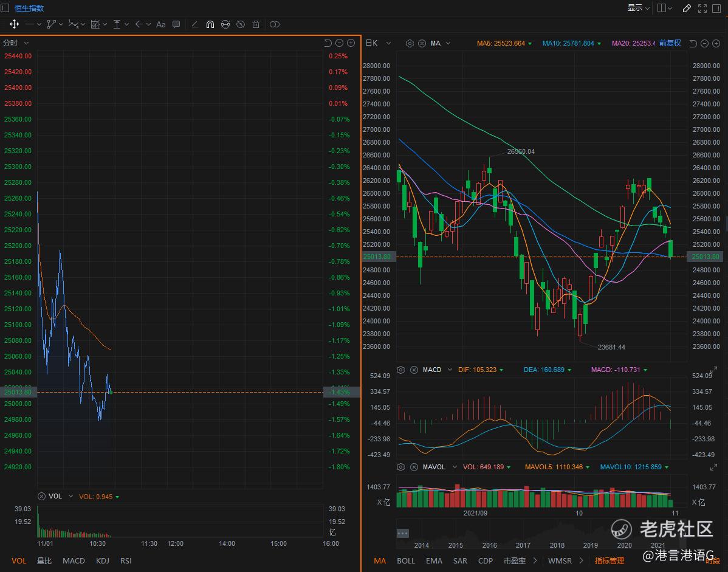The width and height of the screenshot is (728, 572).
Task: Select the price range measure tool
Action: pos(117,24)
